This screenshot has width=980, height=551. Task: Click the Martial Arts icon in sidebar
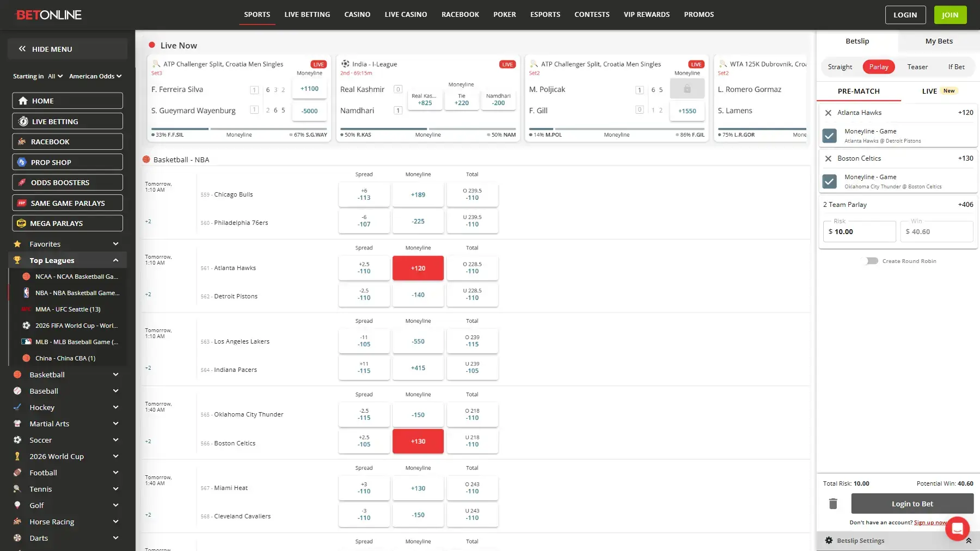point(17,424)
